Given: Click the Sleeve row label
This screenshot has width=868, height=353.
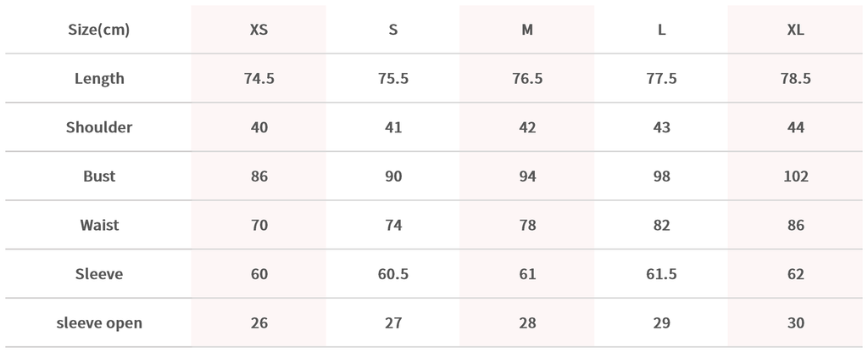Looking at the screenshot, I should pos(99,274).
